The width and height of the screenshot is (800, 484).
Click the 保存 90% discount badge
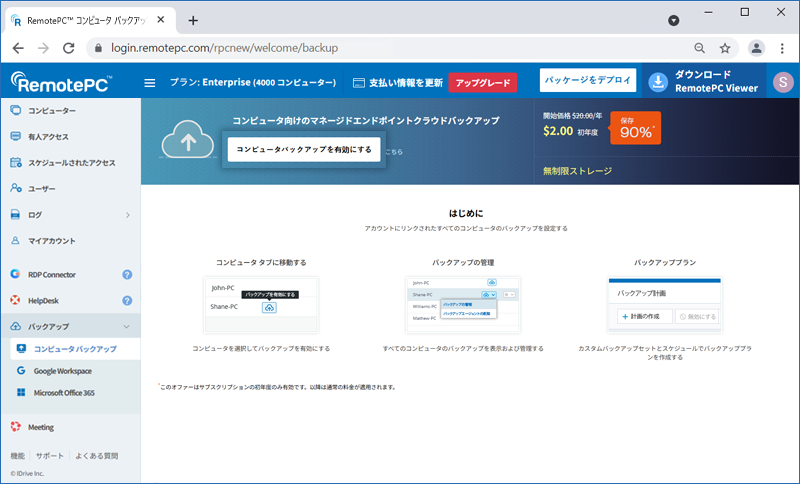(635, 128)
